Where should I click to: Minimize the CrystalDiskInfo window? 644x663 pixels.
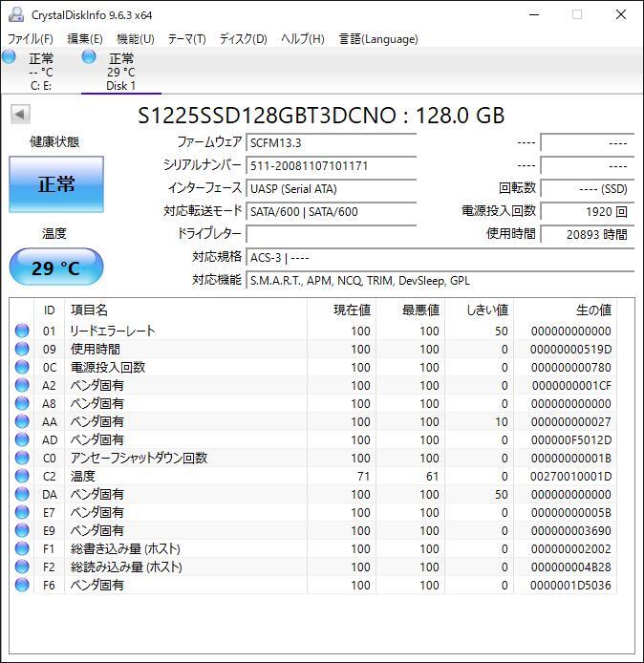coord(534,14)
